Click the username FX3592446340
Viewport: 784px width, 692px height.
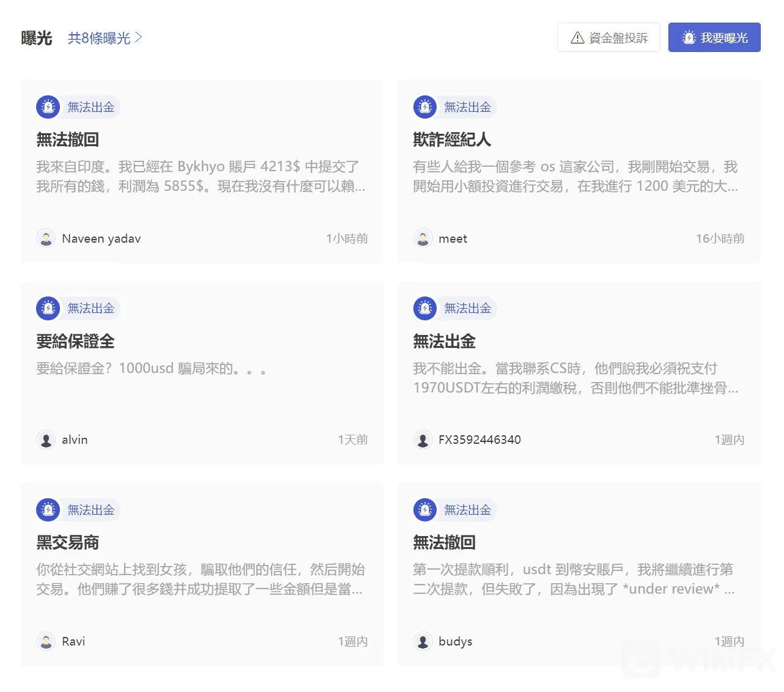pos(479,440)
